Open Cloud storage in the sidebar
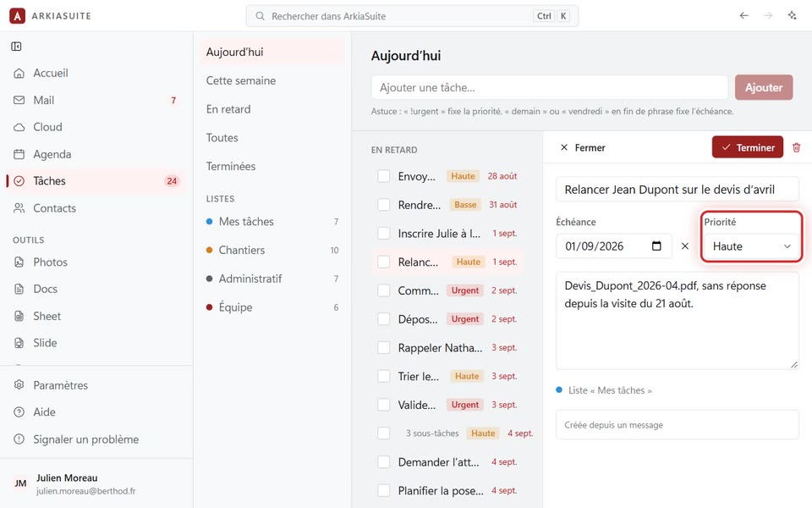The height and width of the screenshot is (508, 812). (96, 127)
